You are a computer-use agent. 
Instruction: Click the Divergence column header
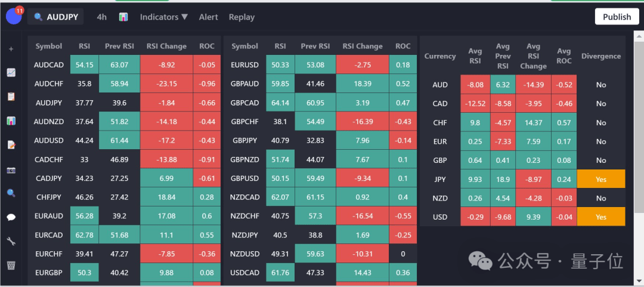(x=601, y=56)
